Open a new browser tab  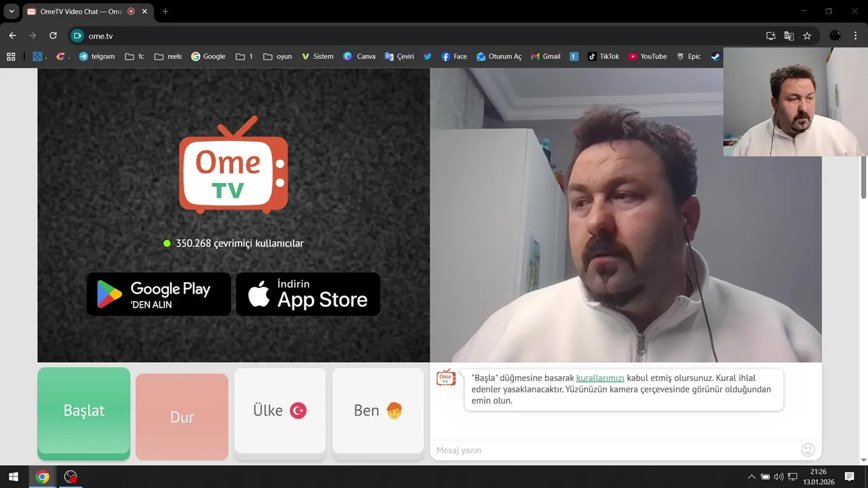pyautogui.click(x=165, y=12)
